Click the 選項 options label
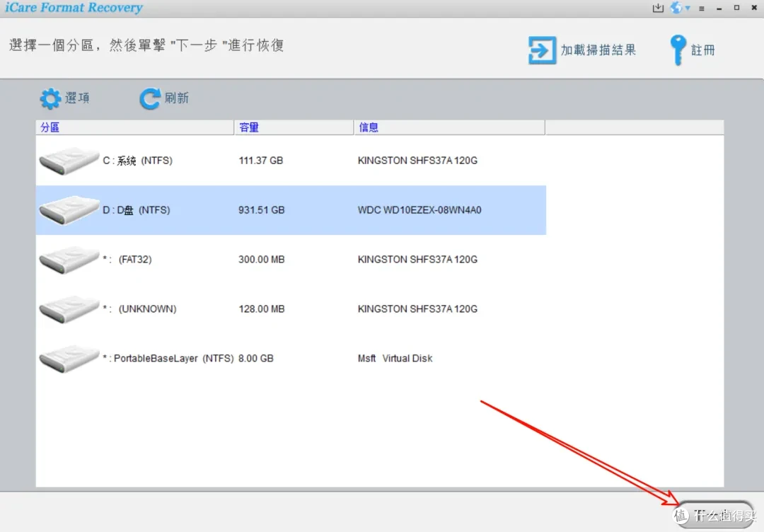Screen dimensions: 764x532 pyautogui.click(x=78, y=98)
